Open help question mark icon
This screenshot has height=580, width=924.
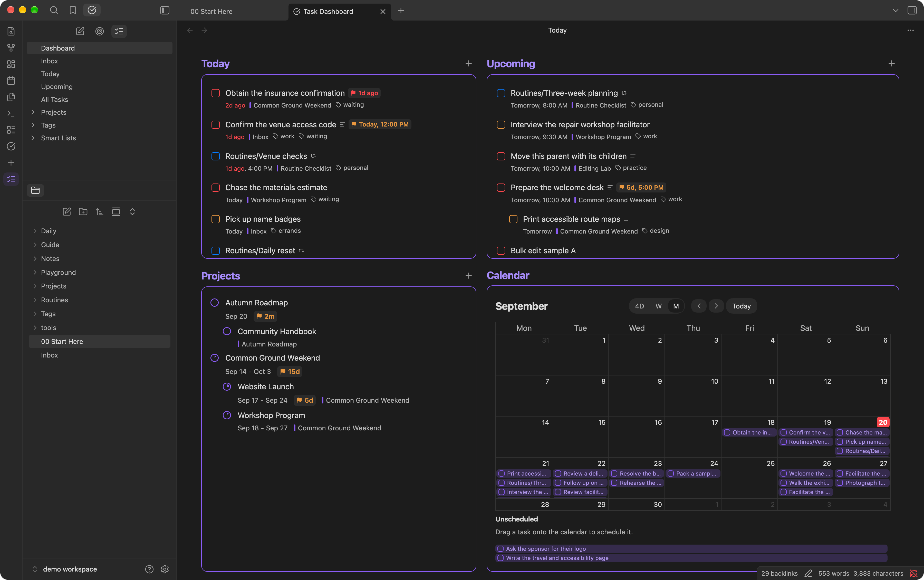click(x=149, y=569)
